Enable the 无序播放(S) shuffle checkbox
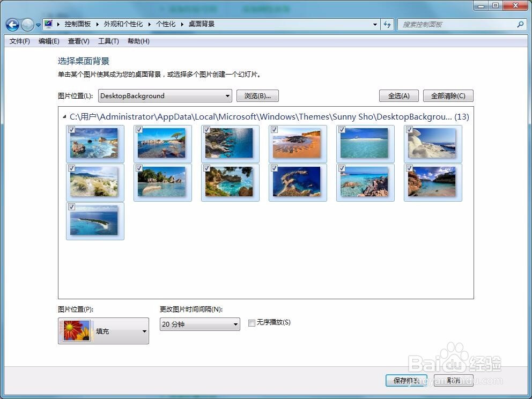This screenshot has width=532, height=399. (252, 323)
